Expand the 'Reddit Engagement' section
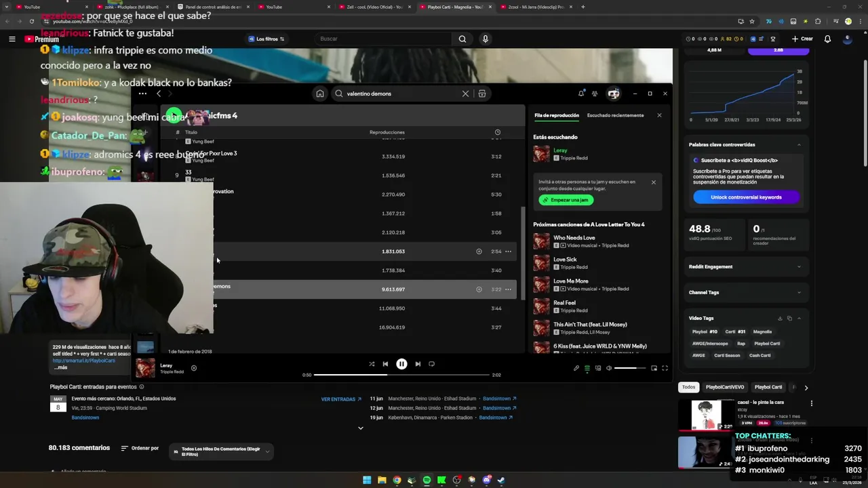 (x=799, y=266)
